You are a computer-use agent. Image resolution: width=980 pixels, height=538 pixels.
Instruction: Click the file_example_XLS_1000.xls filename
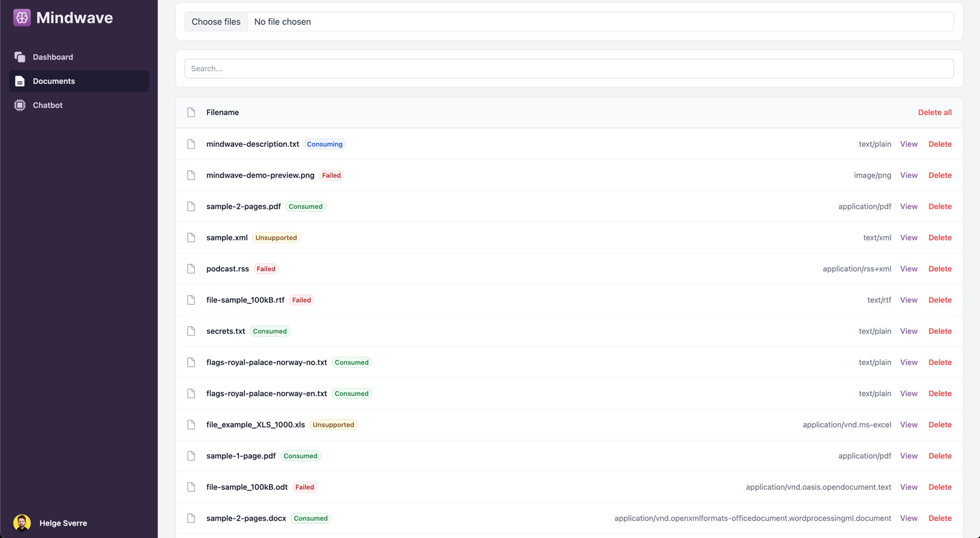click(256, 425)
